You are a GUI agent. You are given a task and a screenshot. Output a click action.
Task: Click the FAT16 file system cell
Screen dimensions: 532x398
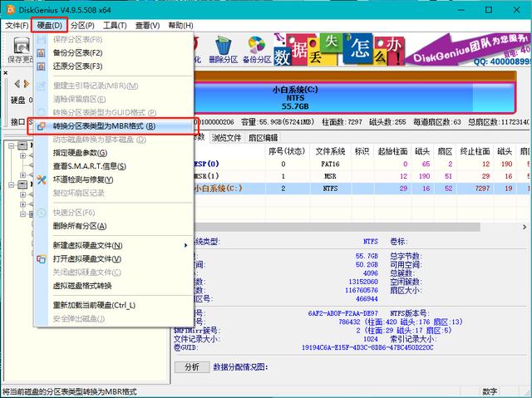click(331, 164)
